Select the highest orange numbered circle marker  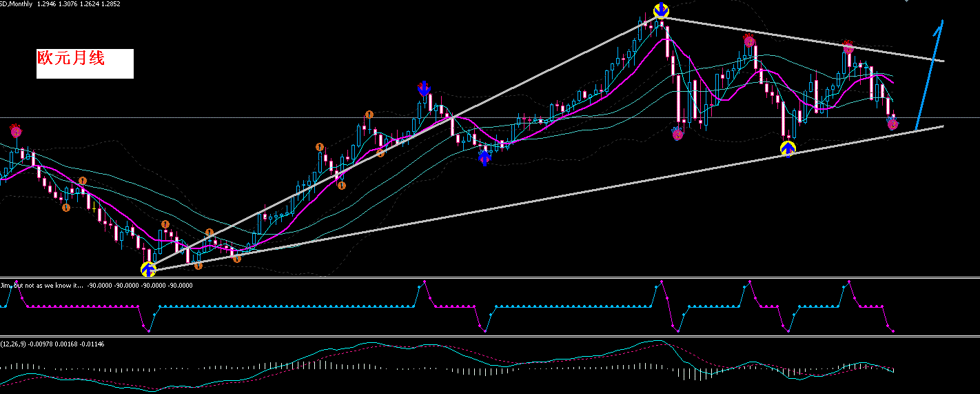369,115
